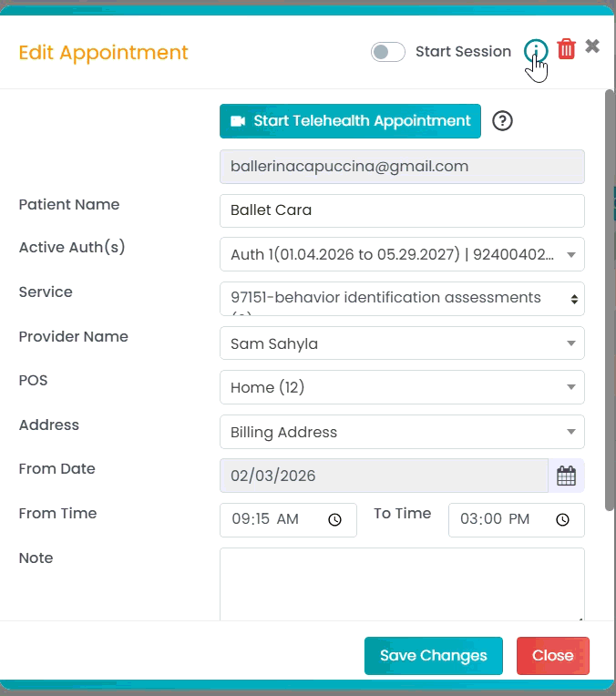The image size is (616, 696).
Task: Click the Patient Name input field
Action: click(402, 210)
